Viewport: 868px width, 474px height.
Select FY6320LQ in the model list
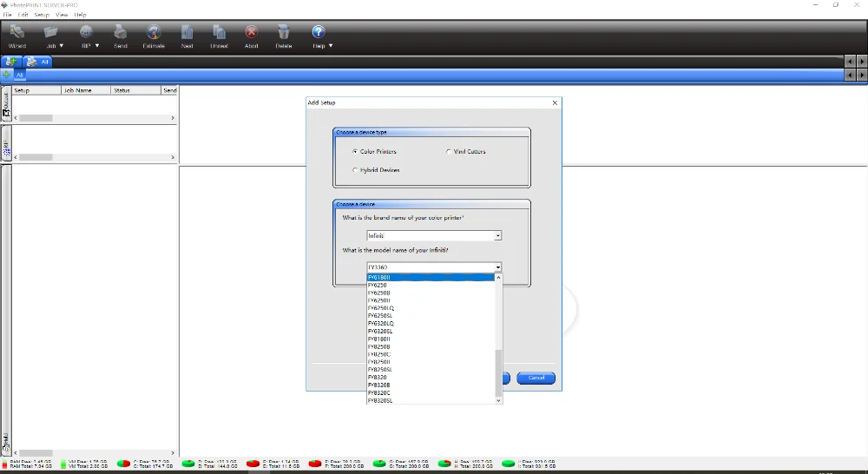431,324
